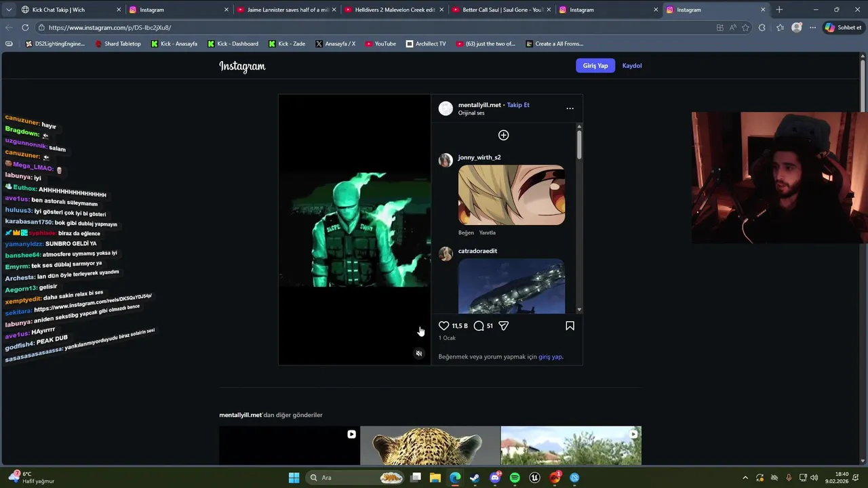
Task: Open Spotify from the taskbar
Action: pyautogui.click(x=515, y=478)
